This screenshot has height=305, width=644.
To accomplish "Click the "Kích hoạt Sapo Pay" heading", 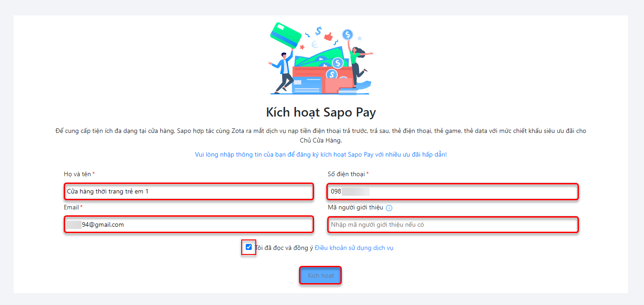I will [321, 112].
